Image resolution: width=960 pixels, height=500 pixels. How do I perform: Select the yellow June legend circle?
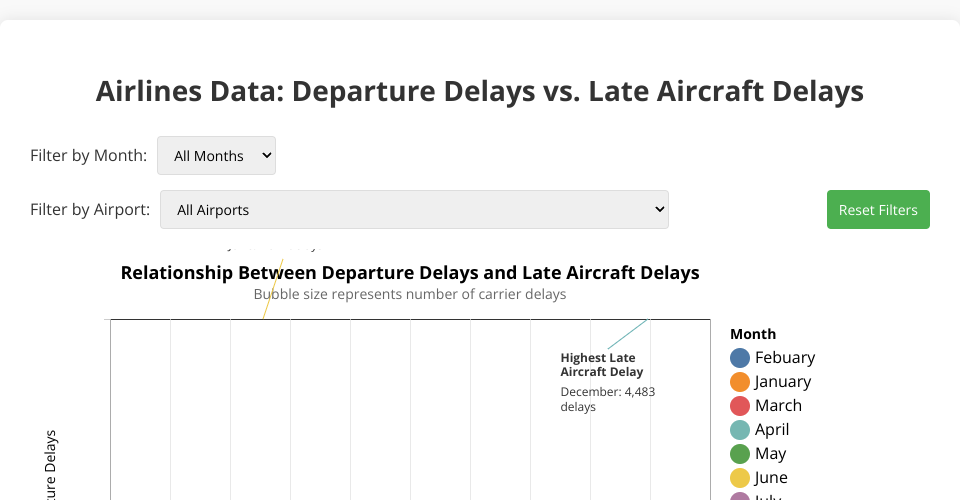pos(740,478)
